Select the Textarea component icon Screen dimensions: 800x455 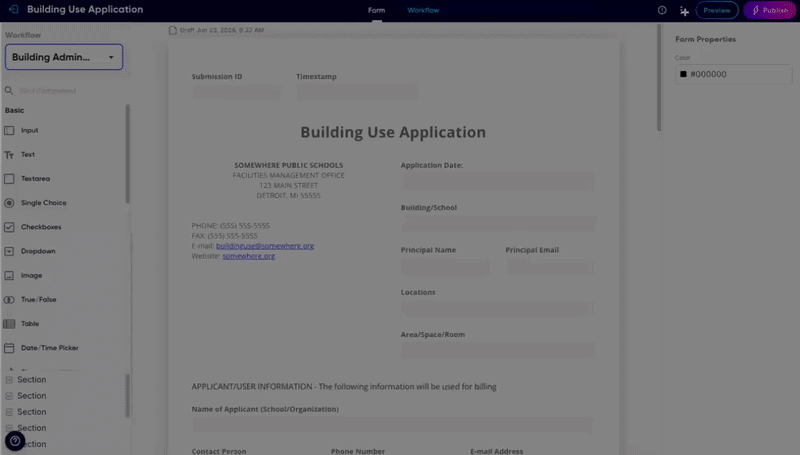click(9, 179)
